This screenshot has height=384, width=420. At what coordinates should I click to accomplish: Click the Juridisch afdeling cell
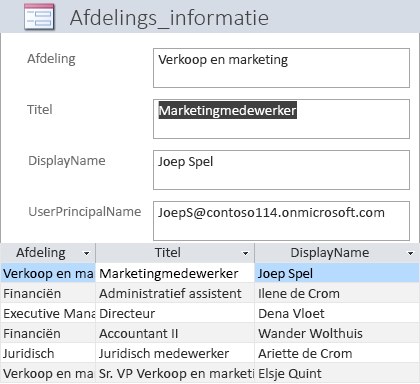point(48,353)
